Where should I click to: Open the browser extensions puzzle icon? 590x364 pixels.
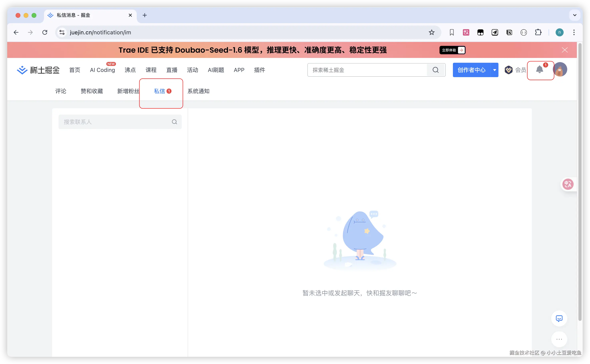[x=538, y=32]
